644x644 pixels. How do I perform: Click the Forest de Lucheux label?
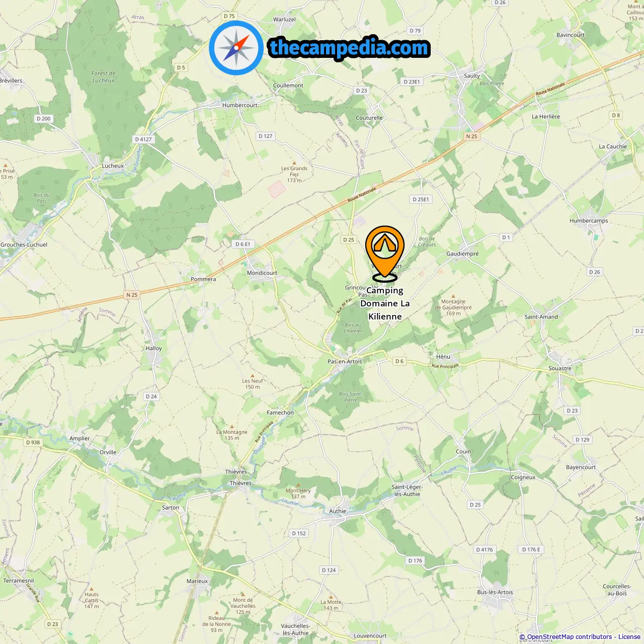(x=104, y=76)
